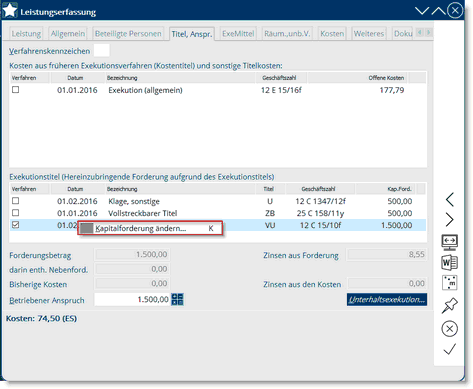Switch to the Weiteres tab

[x=369, y=34]
